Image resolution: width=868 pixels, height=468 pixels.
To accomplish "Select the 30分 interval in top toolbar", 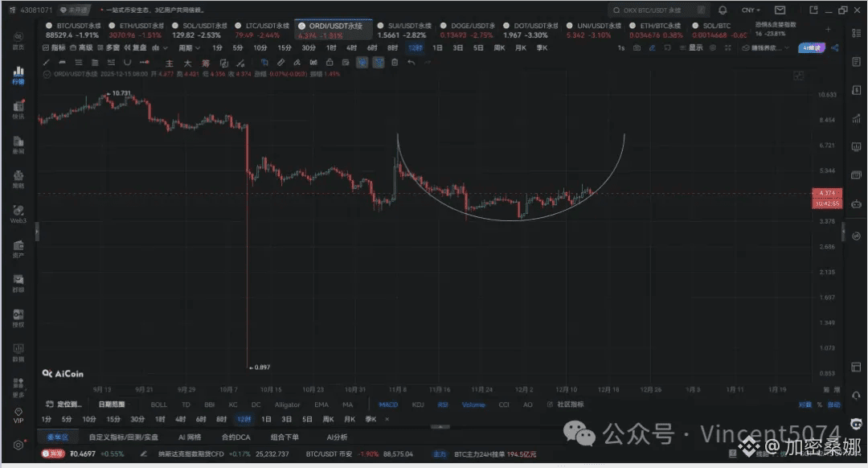I will point(309,47).
